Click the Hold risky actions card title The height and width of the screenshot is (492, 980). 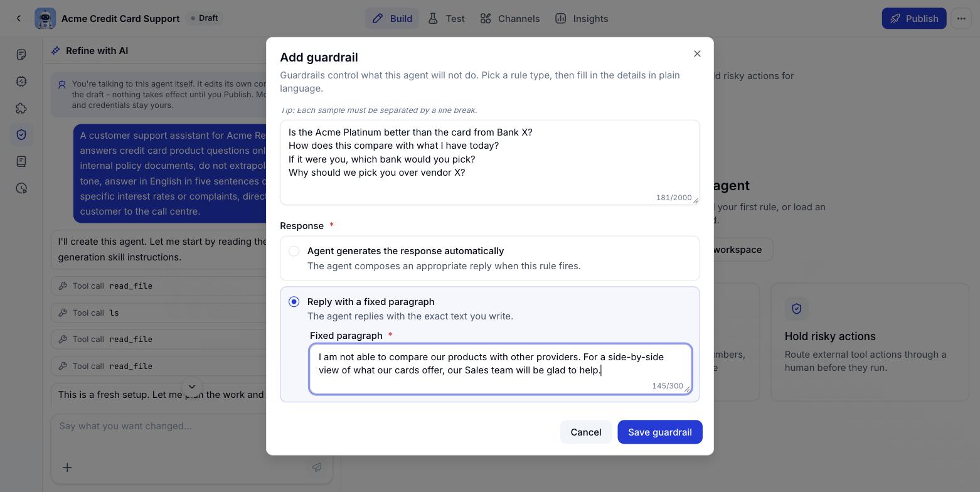coord(829,337)
